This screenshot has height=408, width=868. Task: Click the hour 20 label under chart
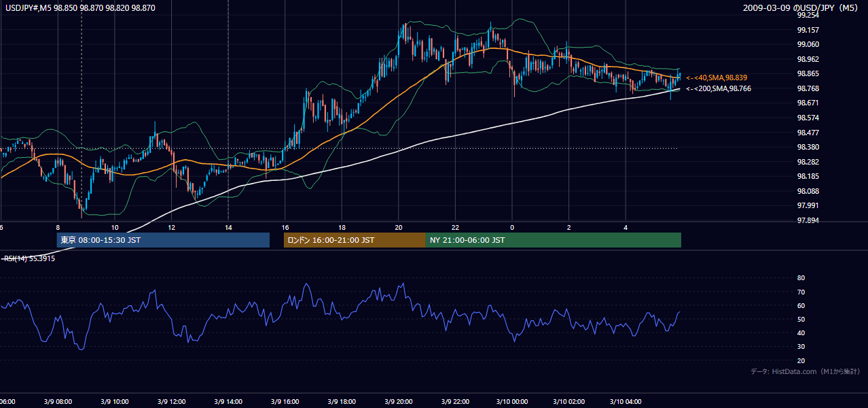tap(399, 227)
